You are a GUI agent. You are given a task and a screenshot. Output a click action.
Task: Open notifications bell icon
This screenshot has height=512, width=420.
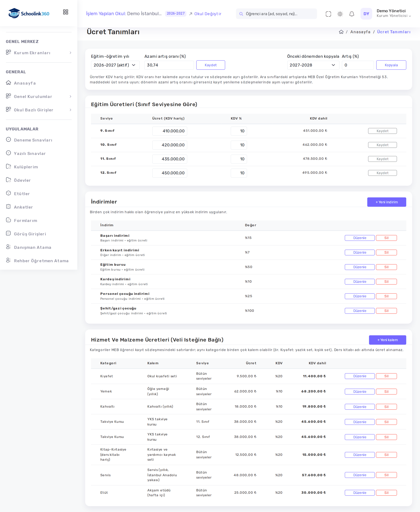pos(352,14)
